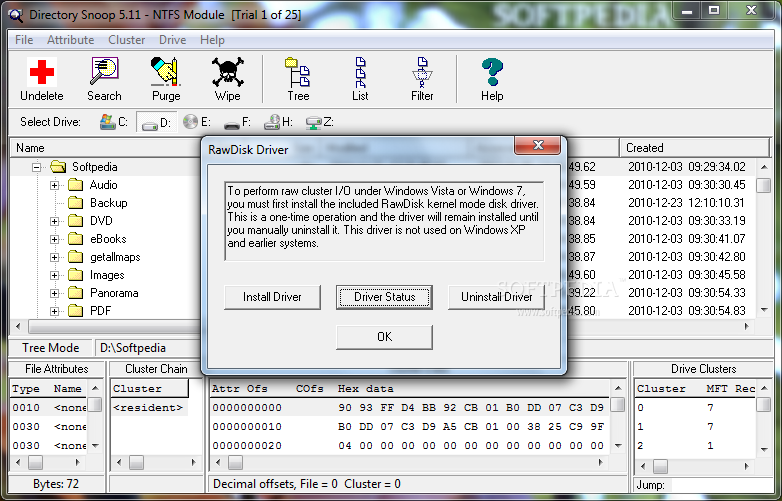
Task: Expand the Images folder
Action: (54, 275)
